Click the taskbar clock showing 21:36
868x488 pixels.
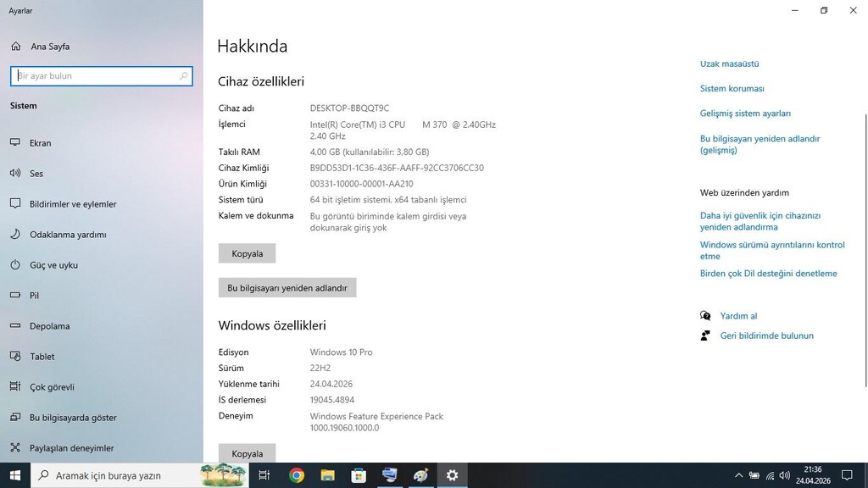click(x=813, y=475)
